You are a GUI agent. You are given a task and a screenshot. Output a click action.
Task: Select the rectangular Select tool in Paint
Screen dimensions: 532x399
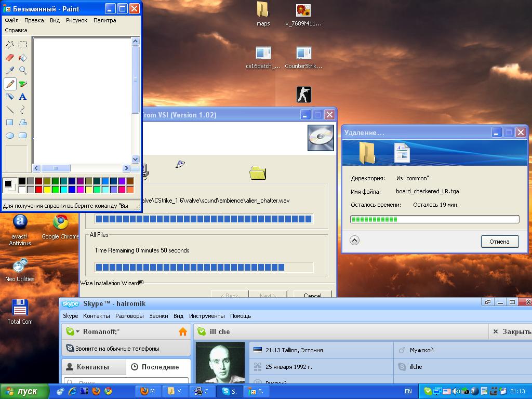coord(23,45)
